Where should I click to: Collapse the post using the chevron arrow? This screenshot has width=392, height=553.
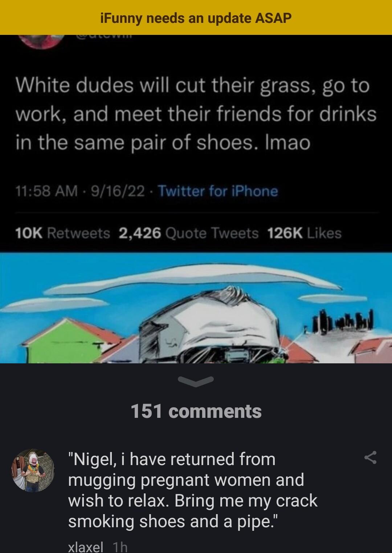coord(196,381)
